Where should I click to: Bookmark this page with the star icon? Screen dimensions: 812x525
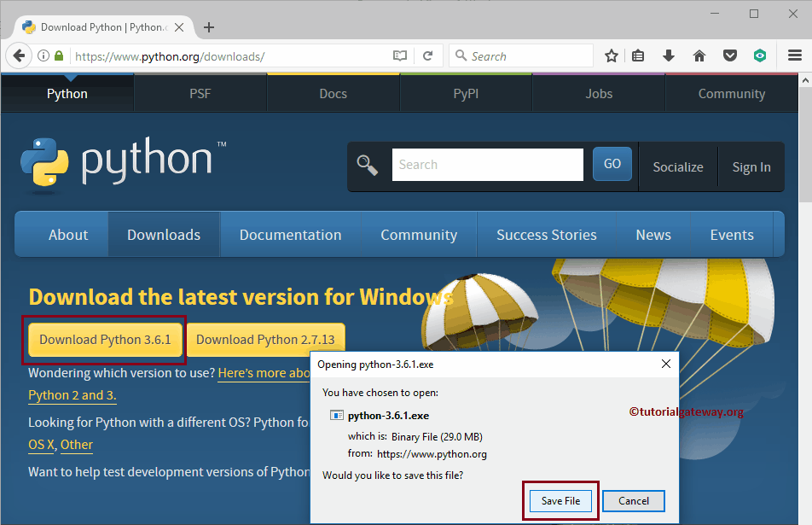(x=612, y=56)
